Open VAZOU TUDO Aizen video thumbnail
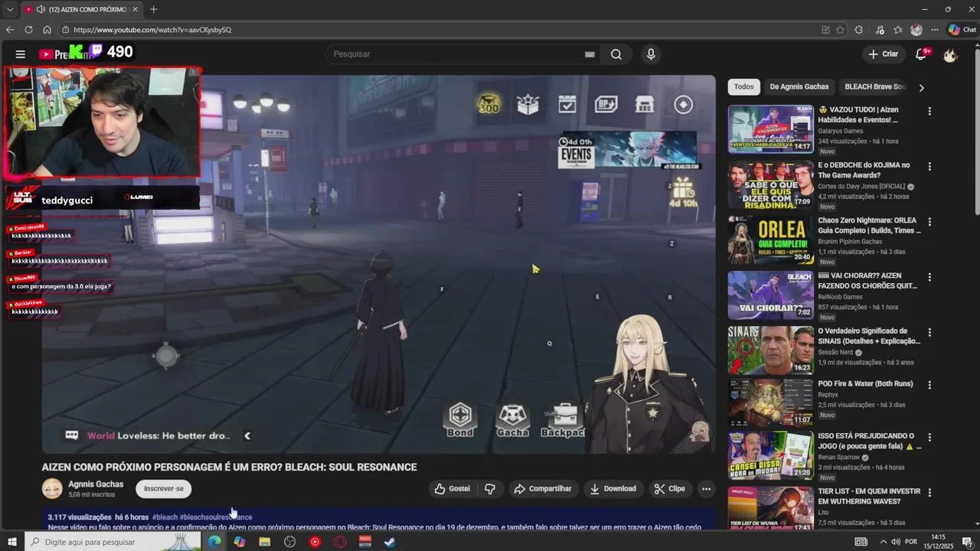The height and width of the screenshot is (551, 980). tap(770, 129)
